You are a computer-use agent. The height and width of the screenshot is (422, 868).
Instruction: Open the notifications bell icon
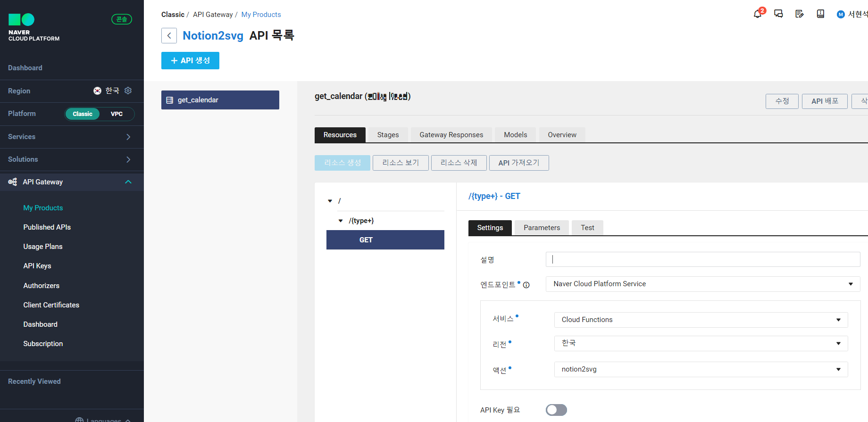[x=758, y=14]
